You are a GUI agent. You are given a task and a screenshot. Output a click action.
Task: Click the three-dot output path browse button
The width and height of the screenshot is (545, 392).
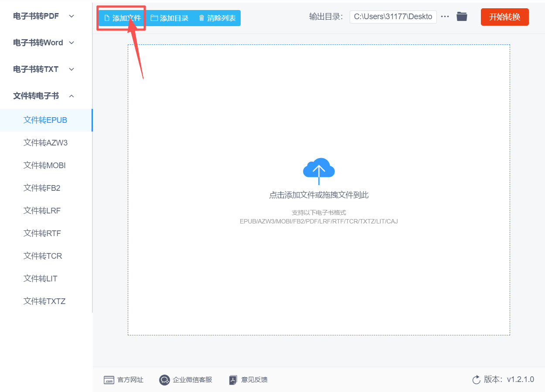[445, 17]
